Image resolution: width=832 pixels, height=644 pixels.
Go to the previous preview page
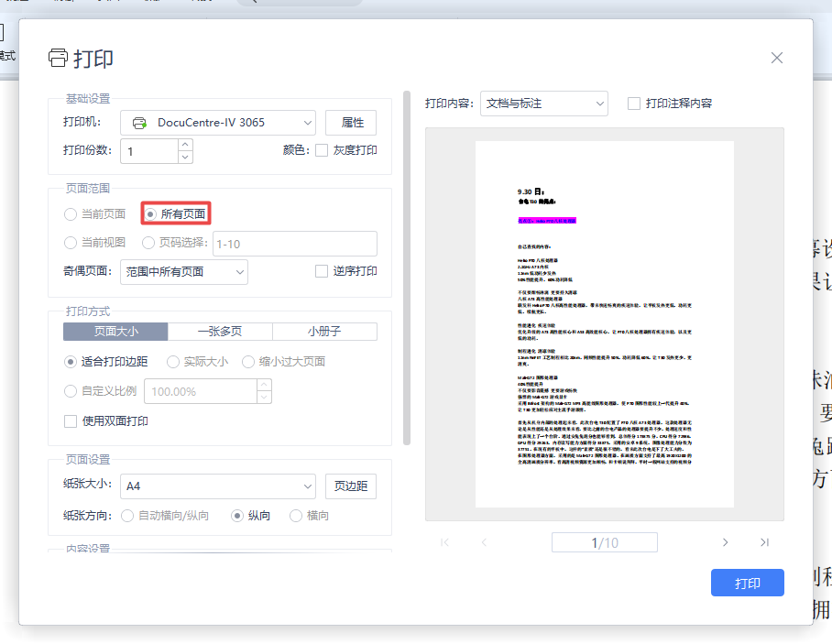pyautogui.click(x=484, y=542)
